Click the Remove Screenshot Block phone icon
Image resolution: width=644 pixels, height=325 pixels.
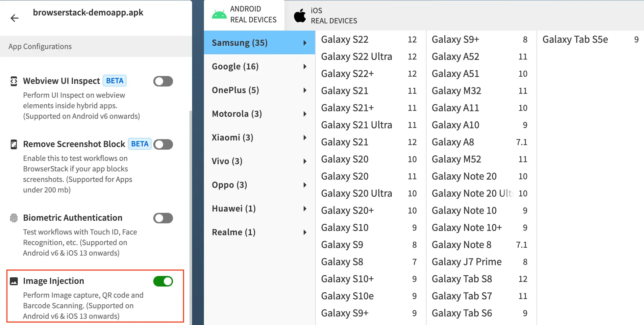14,144
